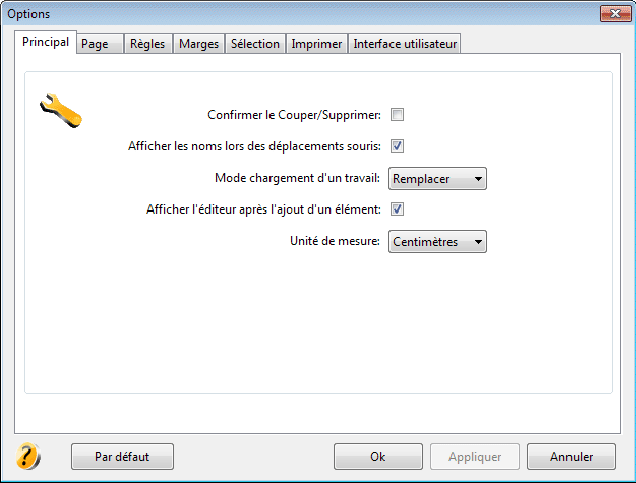Open the Mode chargement d'un travail dropdown
The width and height of the screenshot is (636, 483).
(x=437, y=178)
